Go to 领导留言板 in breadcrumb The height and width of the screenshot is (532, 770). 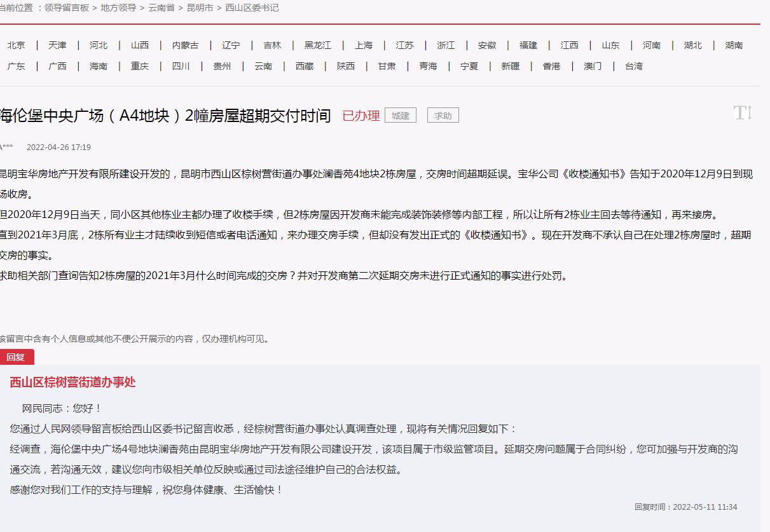click(67, 8)
